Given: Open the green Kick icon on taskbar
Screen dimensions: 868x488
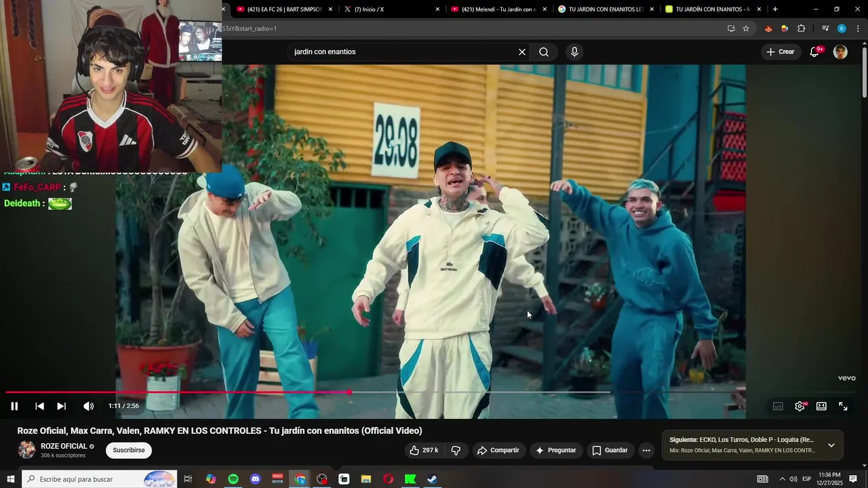Looking at the screenshot, I should coord(410,479).
